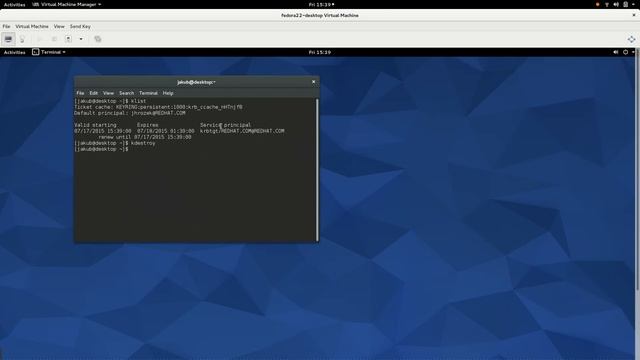Open Virtual Machine Manager app menu in top bar
The width and height of the screenshot is (640, 360).
tap(67, 4)
